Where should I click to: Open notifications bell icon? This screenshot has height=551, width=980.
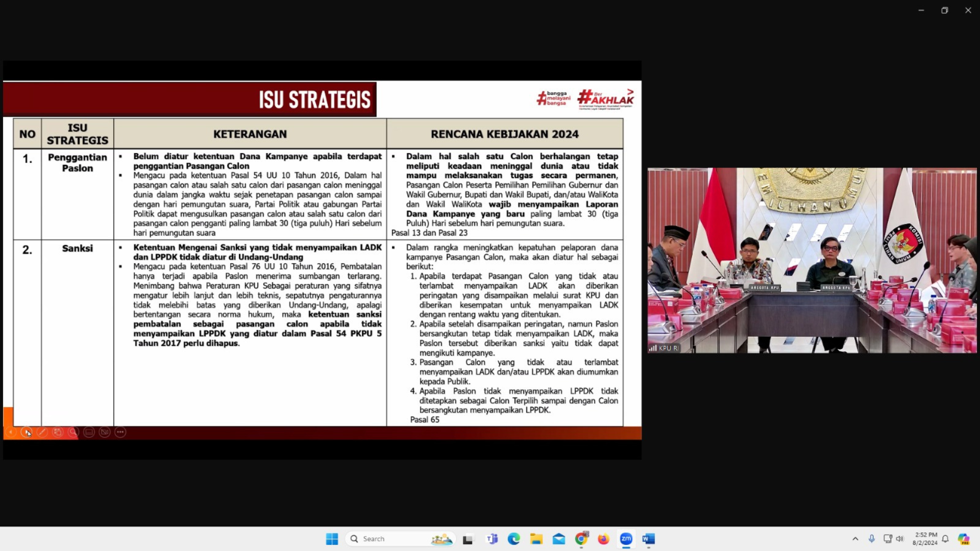coord(945,539)
